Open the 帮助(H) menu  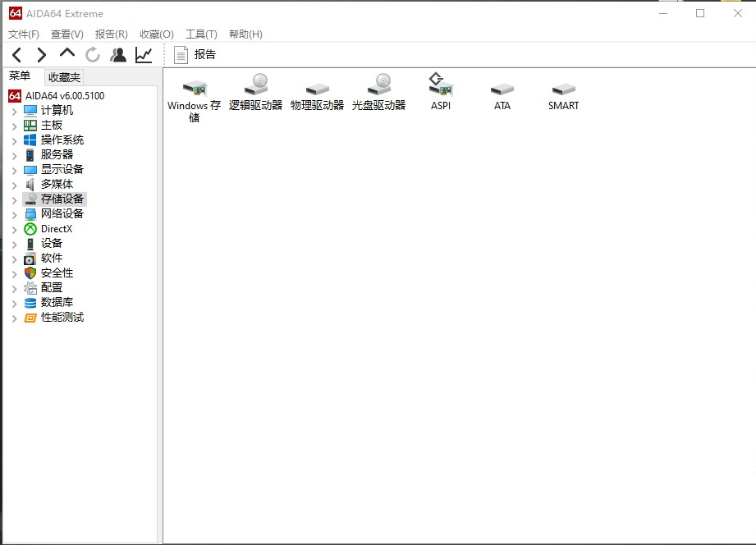coord(245,34)
